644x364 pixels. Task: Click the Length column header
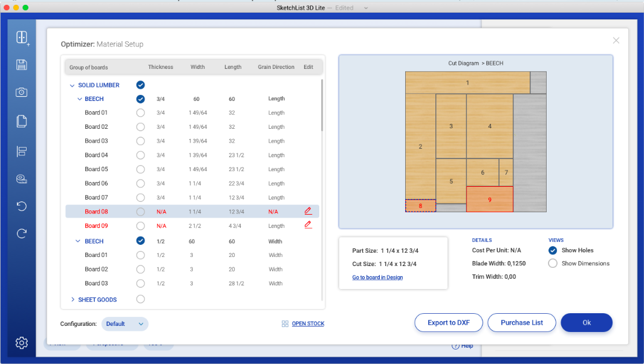point(233,67)
